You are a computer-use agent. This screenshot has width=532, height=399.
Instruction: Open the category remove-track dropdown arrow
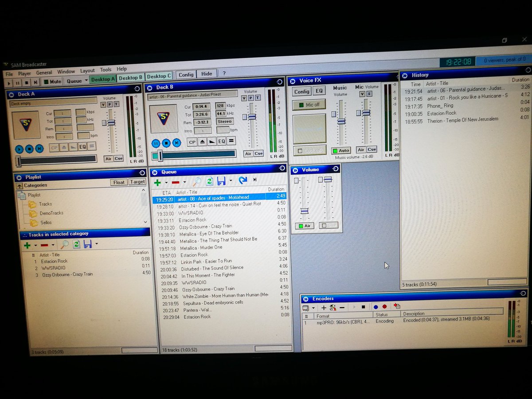coord(53,245)
